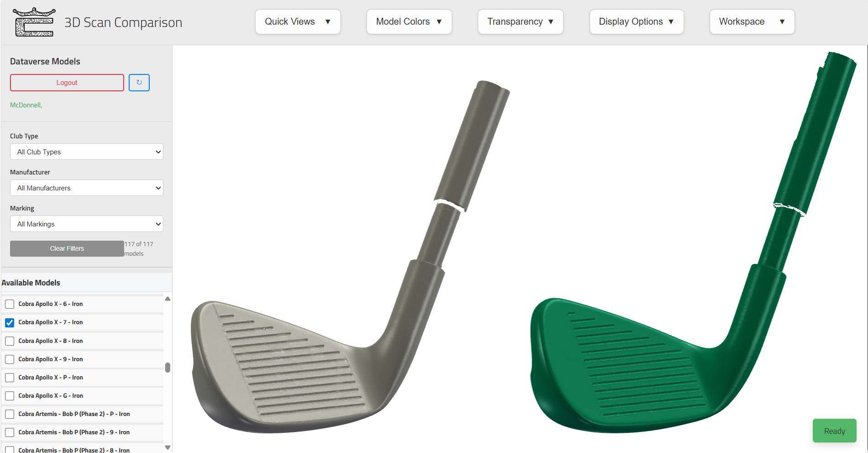Open the Transparency menu

(521, 22)
